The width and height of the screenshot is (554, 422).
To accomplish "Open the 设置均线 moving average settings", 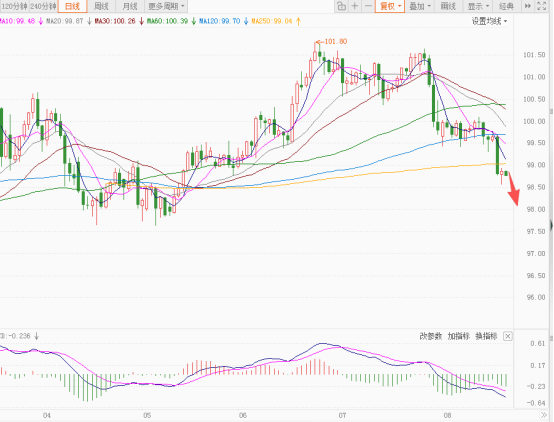I will [489, 21].
